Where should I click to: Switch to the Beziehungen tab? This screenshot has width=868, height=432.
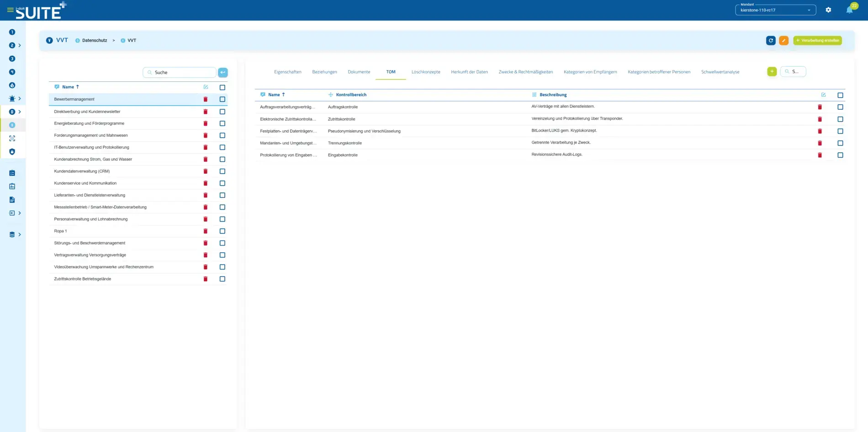point(325,72)
